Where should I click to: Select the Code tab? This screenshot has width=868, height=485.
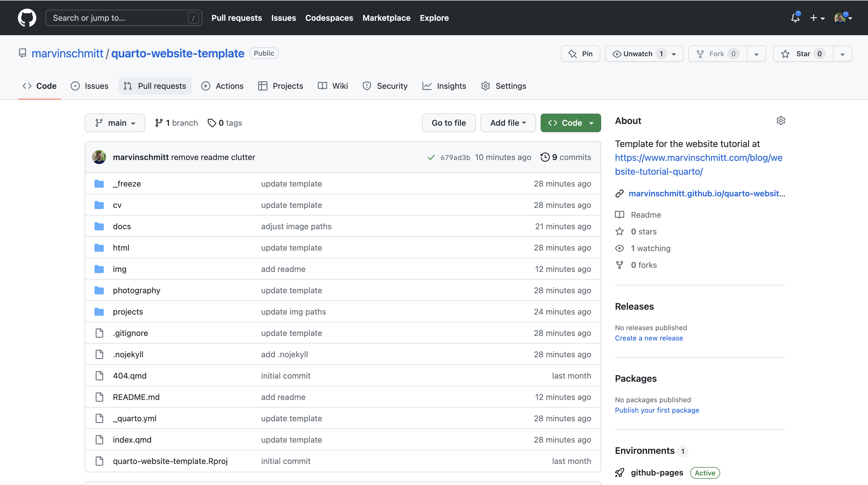[39, 86]
